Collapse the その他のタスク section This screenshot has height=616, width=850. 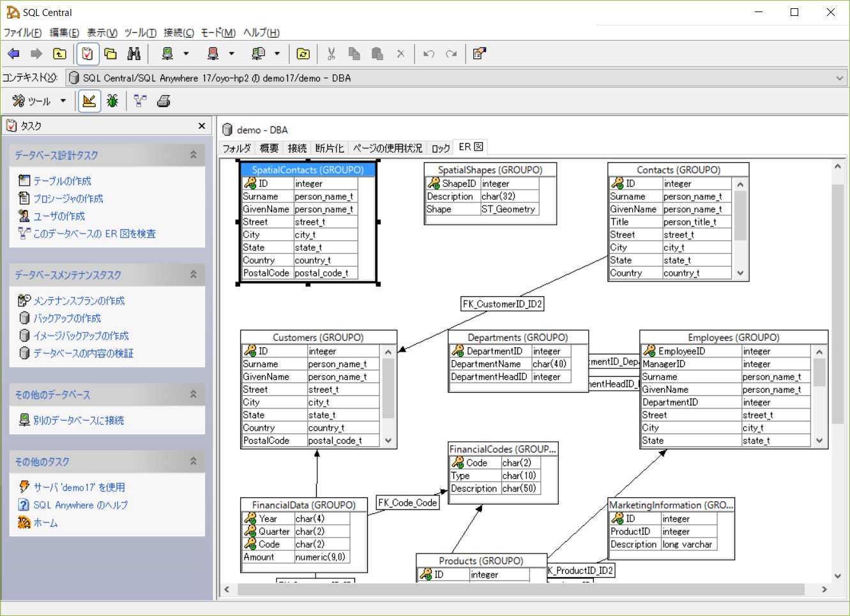pyautogui.click(x=194, y=461)
